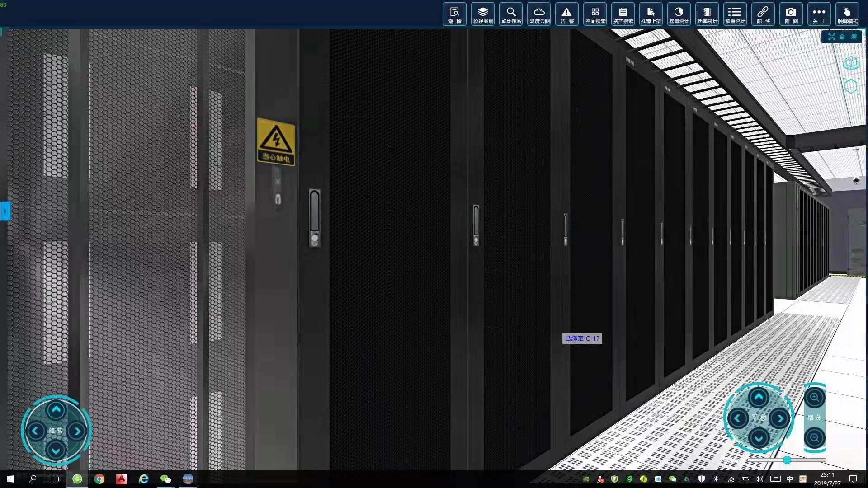Open 资产搜索 asset search
This screenshot has width=868, height=488.
[x=623, y=14]
